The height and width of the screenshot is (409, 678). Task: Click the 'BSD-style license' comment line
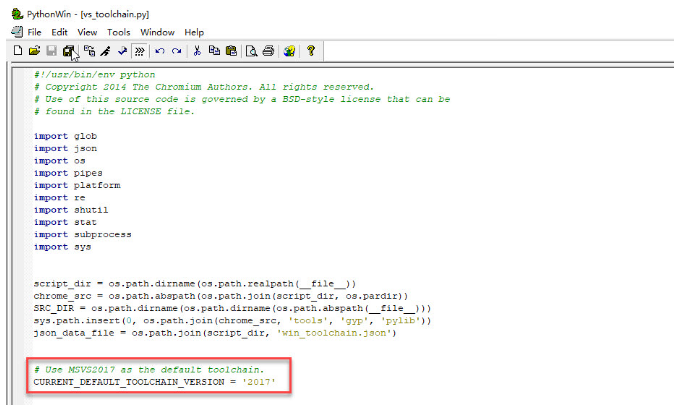pos(242,99)
